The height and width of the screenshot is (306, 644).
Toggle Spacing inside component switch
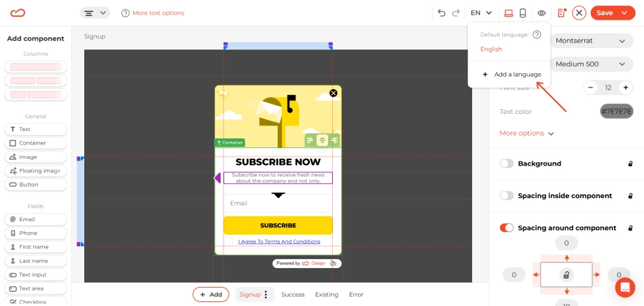(x=506, y=195)
